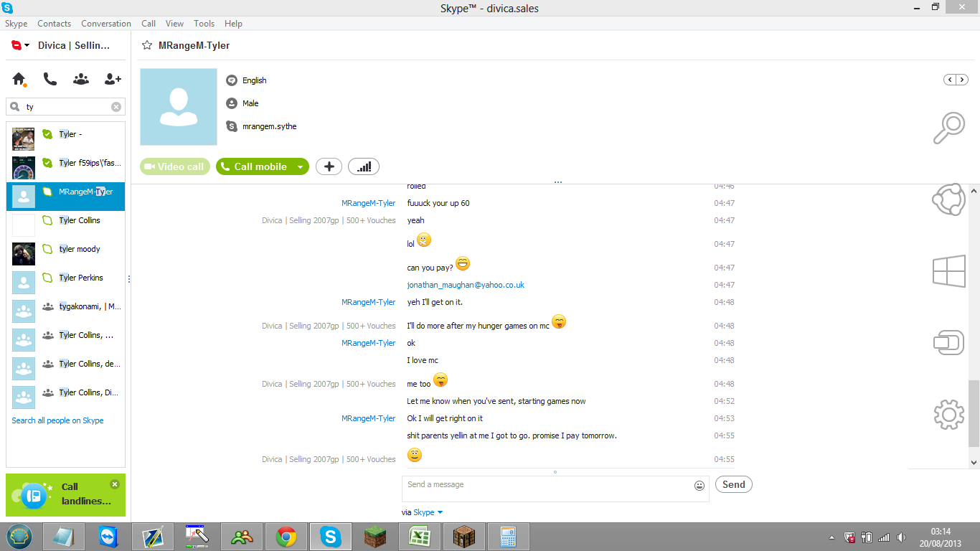Open the emoticon picker in message box
This screenshot has width=980, height=551.
pyautogui.click(x=699, y=486)
